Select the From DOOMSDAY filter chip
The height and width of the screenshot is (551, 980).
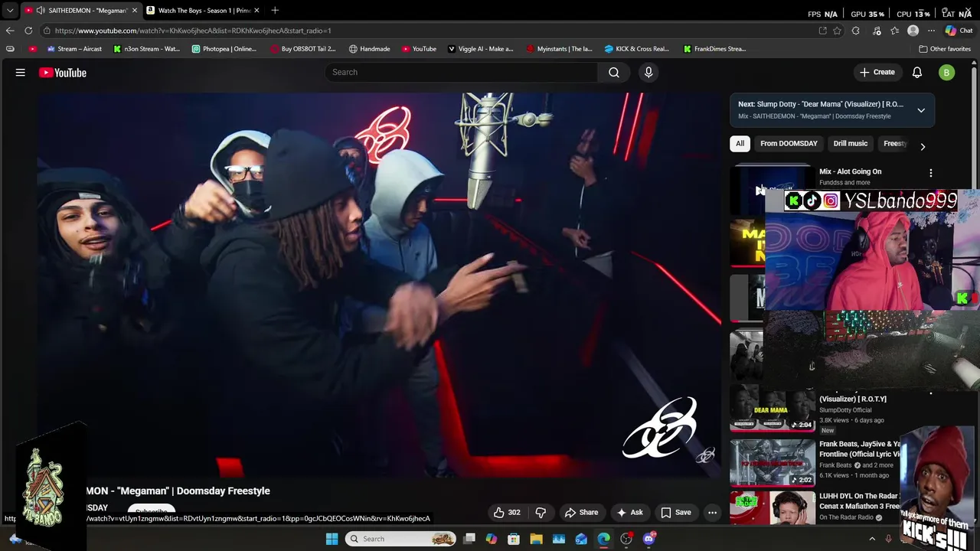coord(789,143)
